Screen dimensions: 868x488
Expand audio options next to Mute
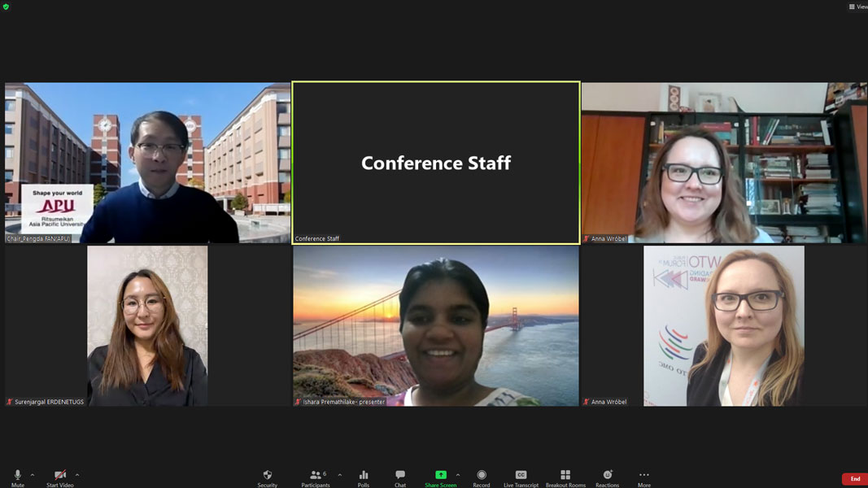33,475
